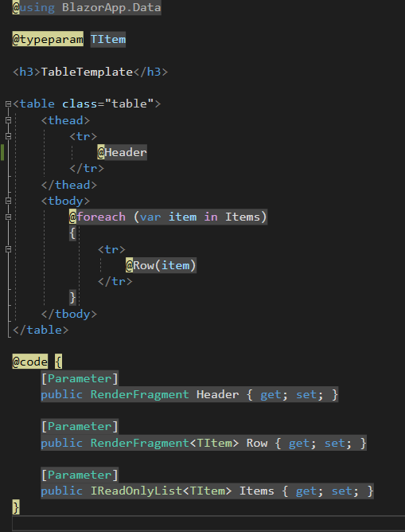Viewport: 405px width, 532px height.
Task: Click the "@code" directive
Action: (x=29, y=362)
